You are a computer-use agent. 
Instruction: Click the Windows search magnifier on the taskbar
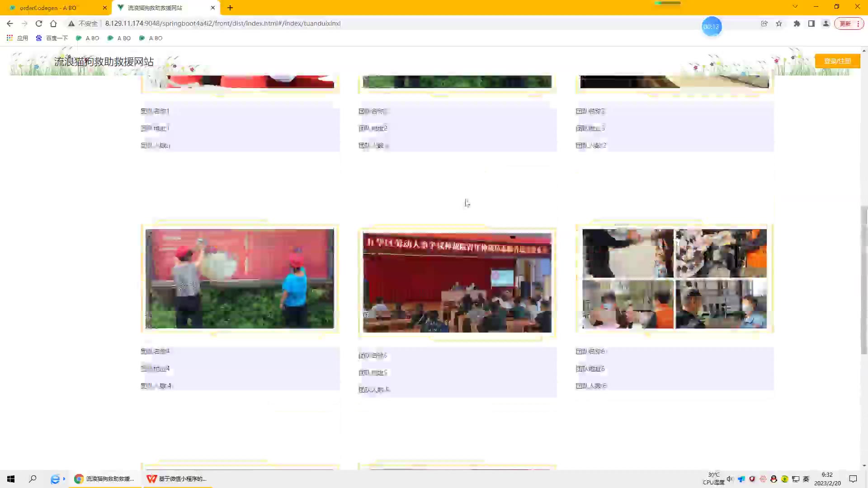[x=33, y=479]
